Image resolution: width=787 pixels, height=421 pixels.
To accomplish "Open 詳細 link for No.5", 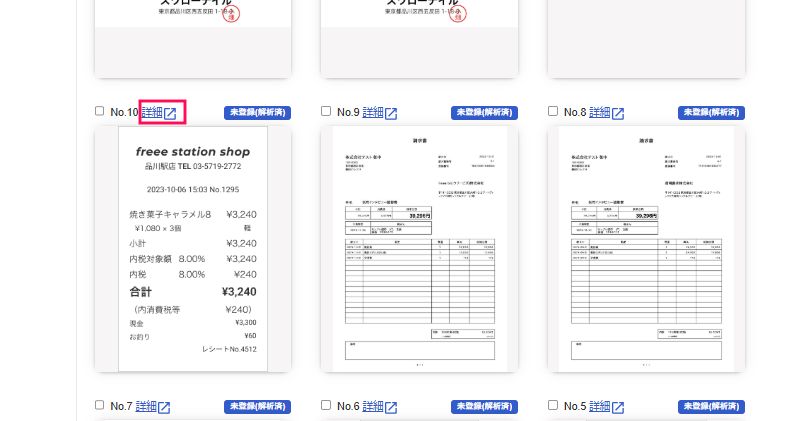I will point(600,406).
